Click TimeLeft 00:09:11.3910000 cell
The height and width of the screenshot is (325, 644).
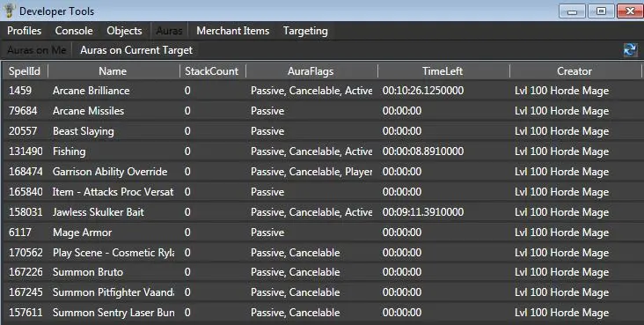click(x=423, y=212)
